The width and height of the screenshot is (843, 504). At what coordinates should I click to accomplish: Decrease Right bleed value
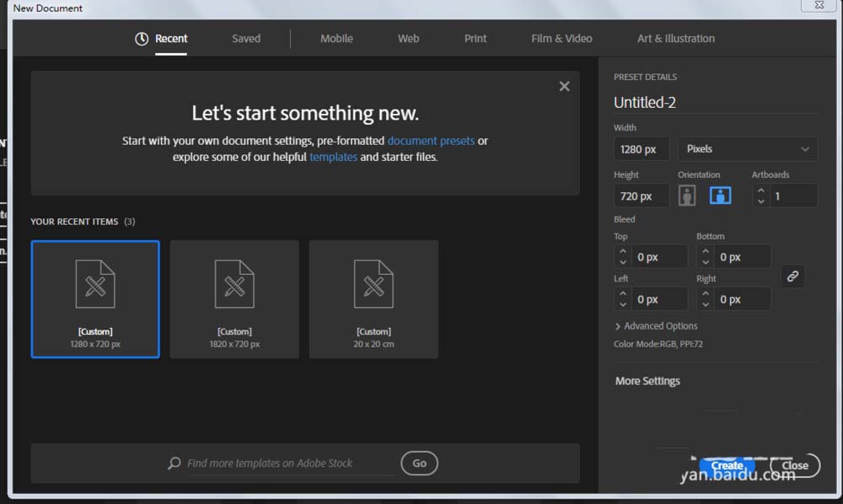[x=706, y=304]
